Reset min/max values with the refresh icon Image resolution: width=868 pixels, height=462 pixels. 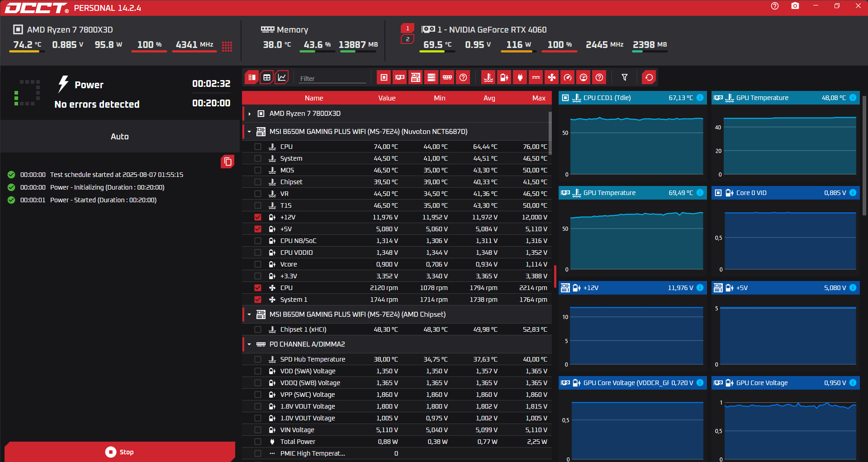[649, 77]
